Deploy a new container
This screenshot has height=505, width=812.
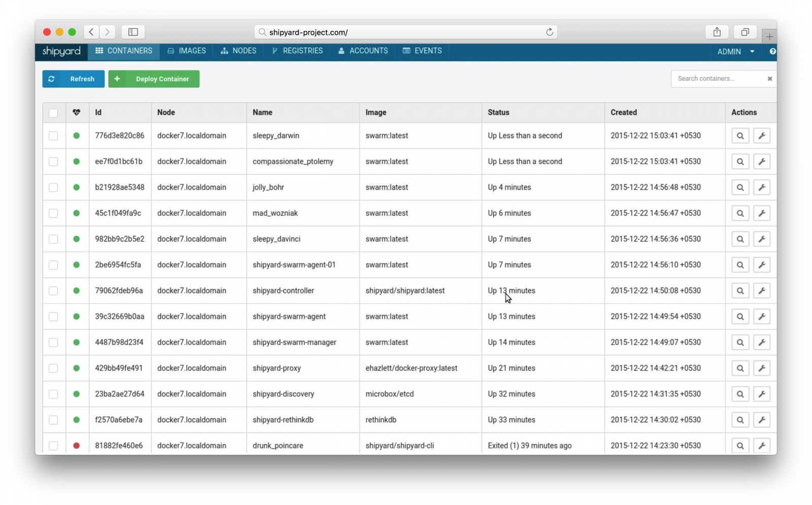pyautogui.click(x=153, y=79)
